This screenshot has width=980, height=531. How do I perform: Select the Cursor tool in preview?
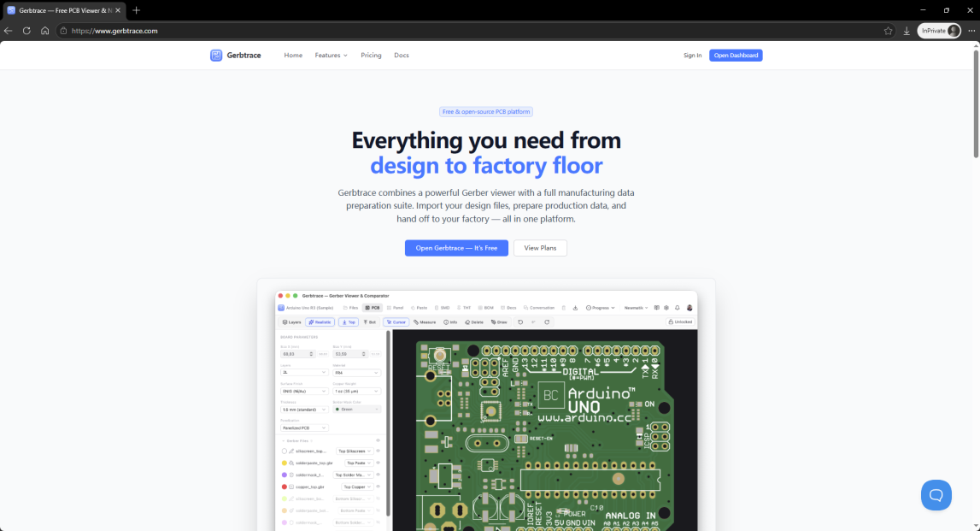pos(396,322)
